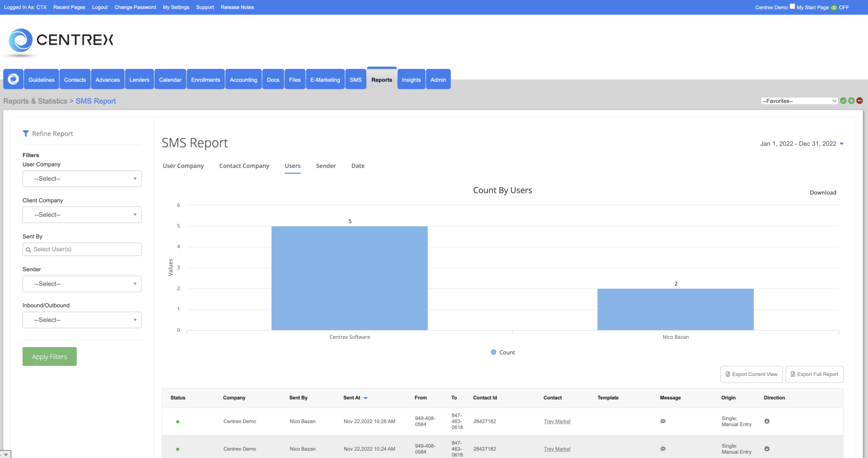The width and height of the screenshot is (868, 458).
Task: Open the Trey Markel contact link
Action: click(x=557, y=421)
